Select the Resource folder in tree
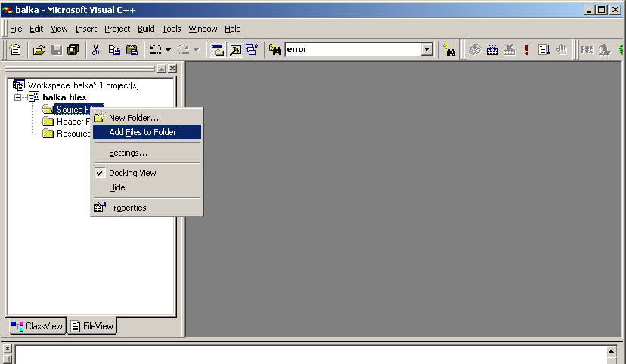The image size is (626, 364). tap(73, 134)
